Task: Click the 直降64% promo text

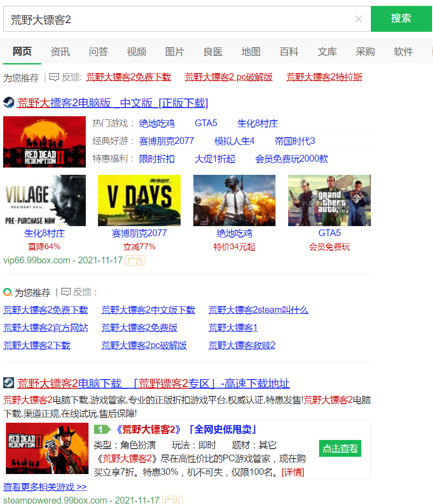Action: click(x=44, y=247)
